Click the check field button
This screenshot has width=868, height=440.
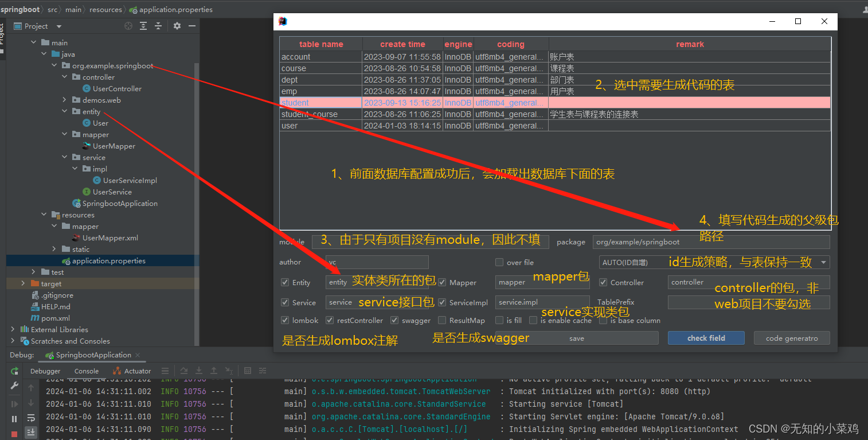706,338
